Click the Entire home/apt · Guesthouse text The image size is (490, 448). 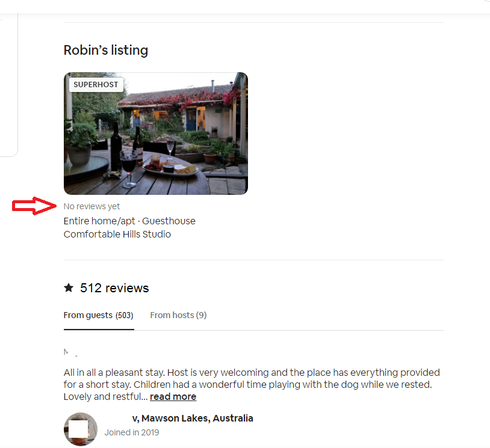tap(129, 221)
